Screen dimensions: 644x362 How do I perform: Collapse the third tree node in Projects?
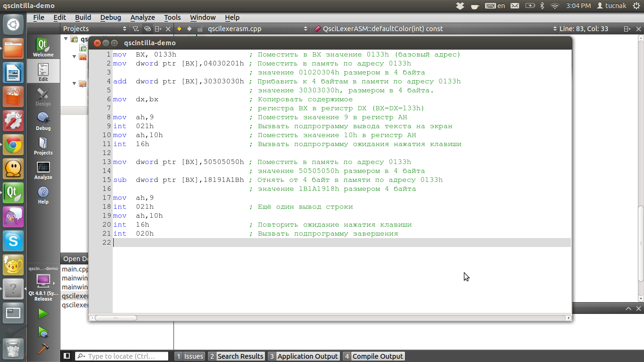pyautogui.click(x=74, y=83)
